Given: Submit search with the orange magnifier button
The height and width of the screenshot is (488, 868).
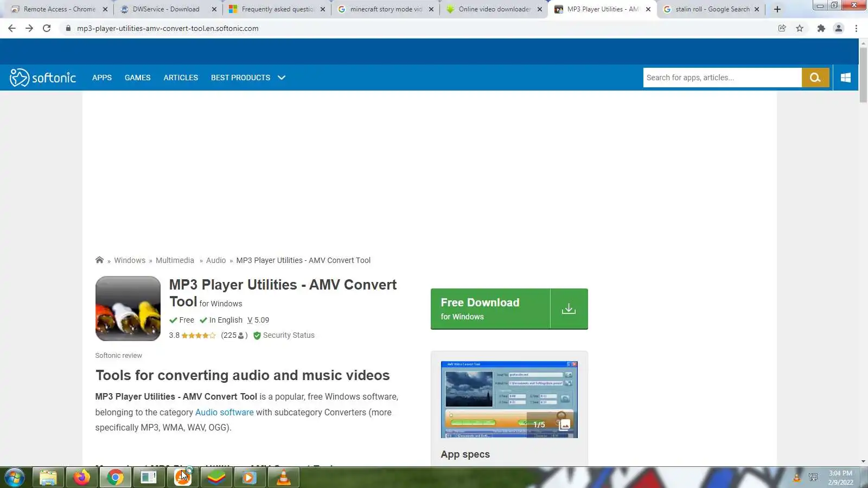Looking at the screenshot, I should click(815, 78).
